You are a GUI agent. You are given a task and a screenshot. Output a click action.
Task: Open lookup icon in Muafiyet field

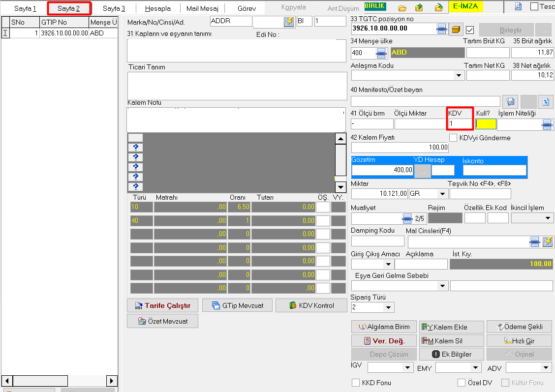(407, 218)
